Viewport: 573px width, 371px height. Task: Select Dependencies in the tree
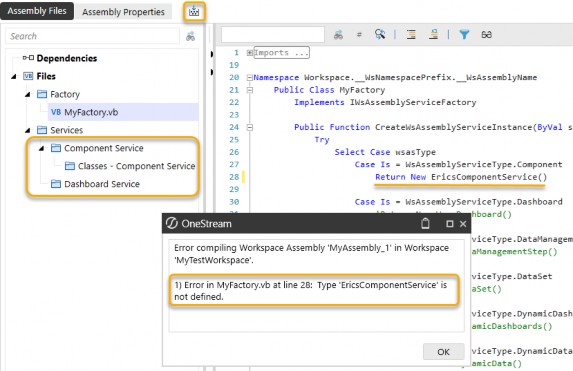[x=67, y=58]
